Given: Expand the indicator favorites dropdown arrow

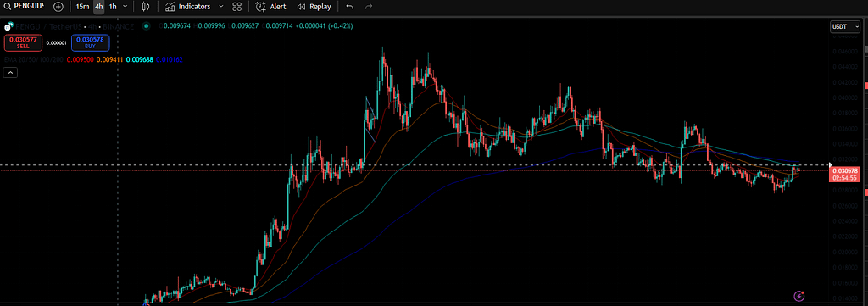Looking at the screenshot, I should coord(221,7).
